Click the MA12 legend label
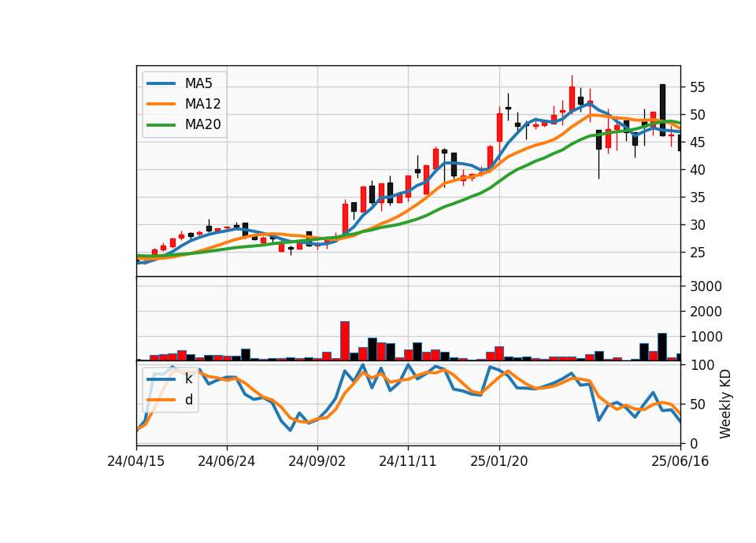This screenshot has width=756, height=543. coord(202,104)
